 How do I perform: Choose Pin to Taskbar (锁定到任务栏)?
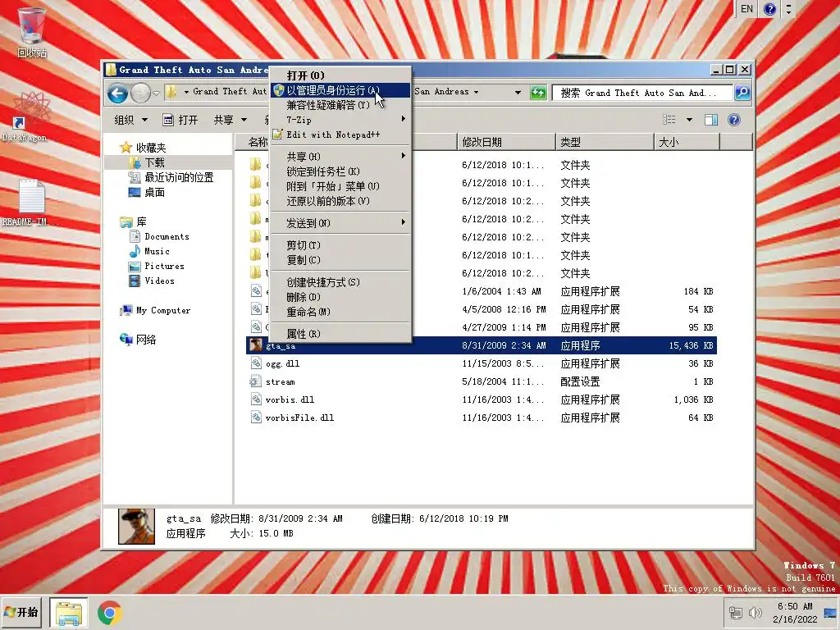[x=340, y=171]
